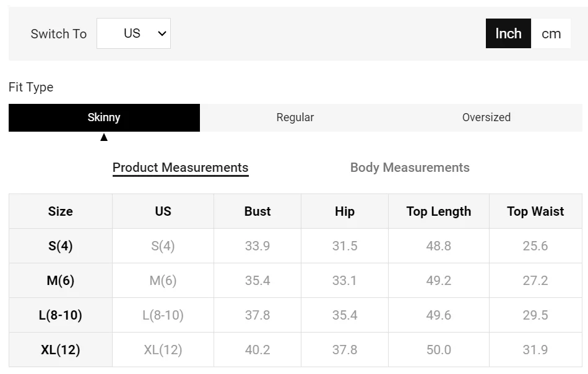This screenshot has width=588, height=374.
Task: Select the M(6) size row header
Action: pos(61,281)
